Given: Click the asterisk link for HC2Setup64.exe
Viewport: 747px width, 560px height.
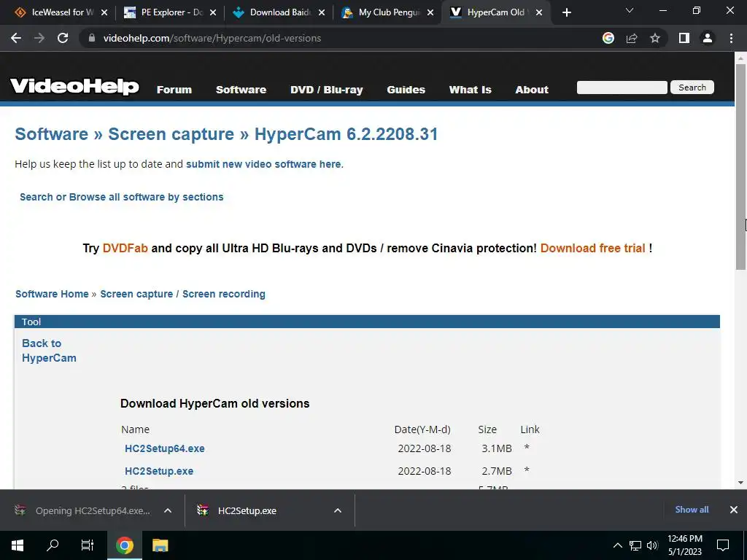Looking at the screenshot, I should pos(527,448).
